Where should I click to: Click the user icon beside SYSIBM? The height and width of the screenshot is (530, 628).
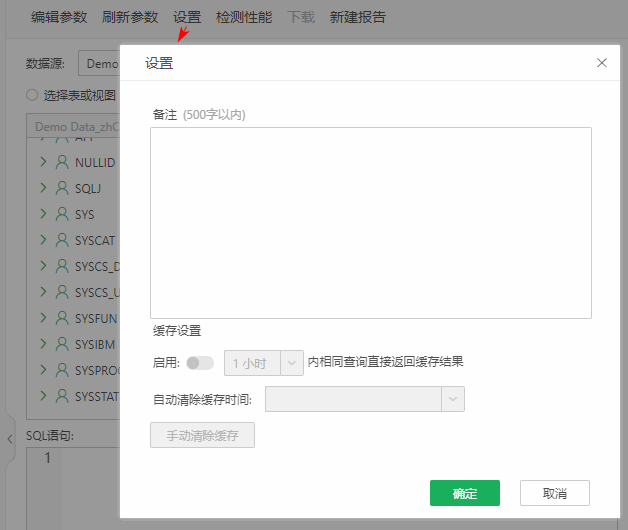click(x=62, y=345)
